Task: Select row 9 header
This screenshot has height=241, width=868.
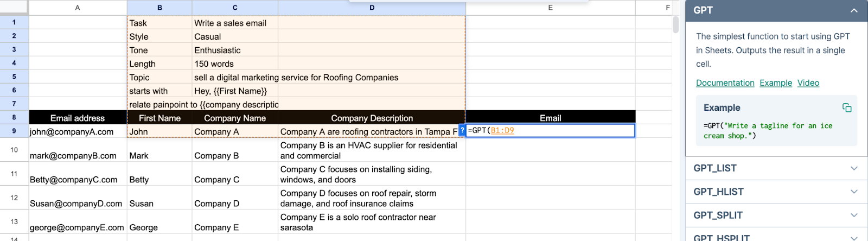Action: point(14,131)
